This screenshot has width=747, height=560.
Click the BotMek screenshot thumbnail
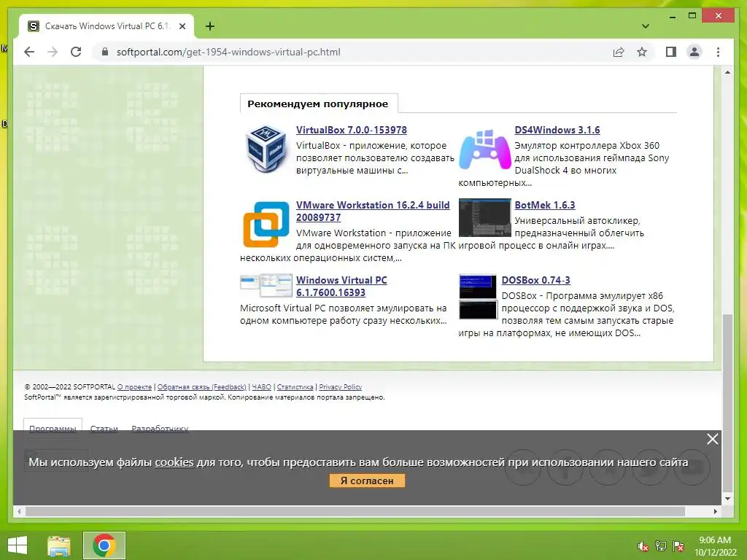click(x=484, y=217)
